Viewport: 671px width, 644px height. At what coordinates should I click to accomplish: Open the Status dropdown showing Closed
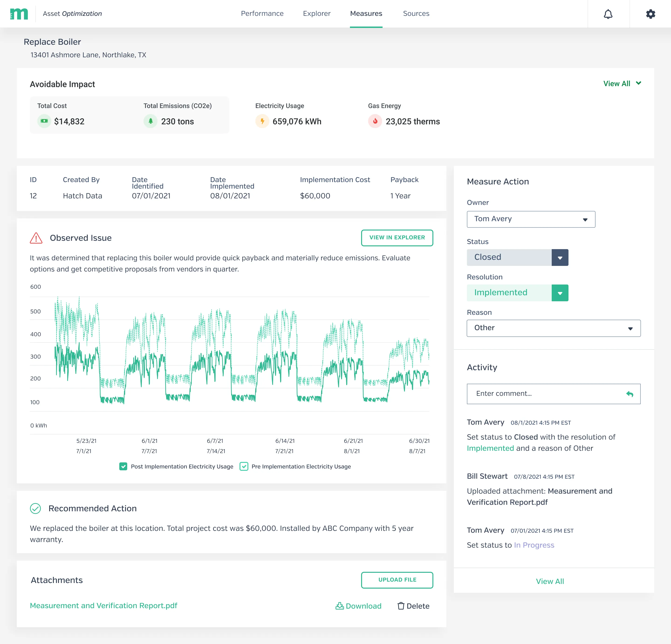[517, 257]
